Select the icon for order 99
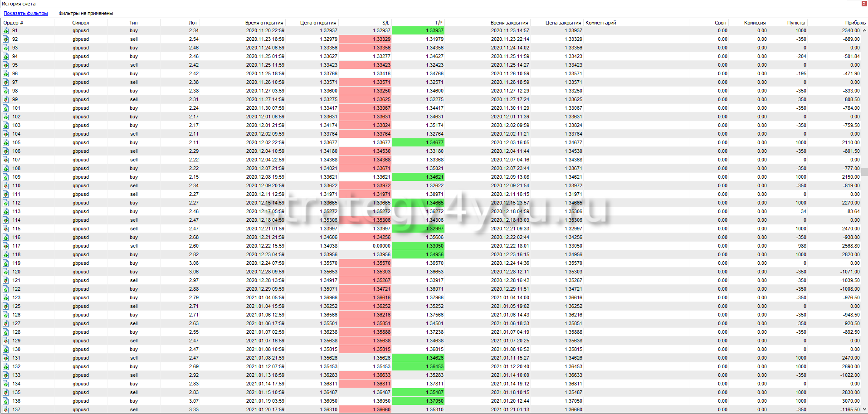Image resolution: width=868 pixels, height=414 pixels. pos(6,100)
